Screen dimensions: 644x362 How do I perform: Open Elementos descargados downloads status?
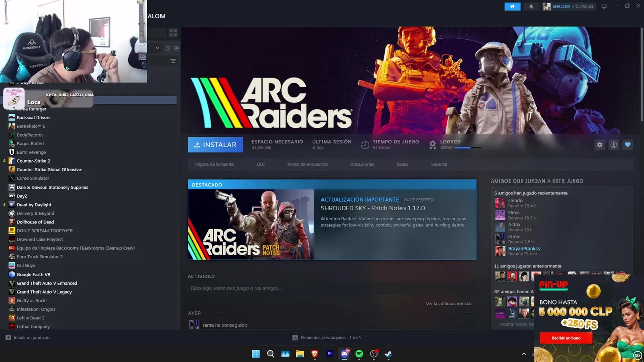[x=327, y=338]
